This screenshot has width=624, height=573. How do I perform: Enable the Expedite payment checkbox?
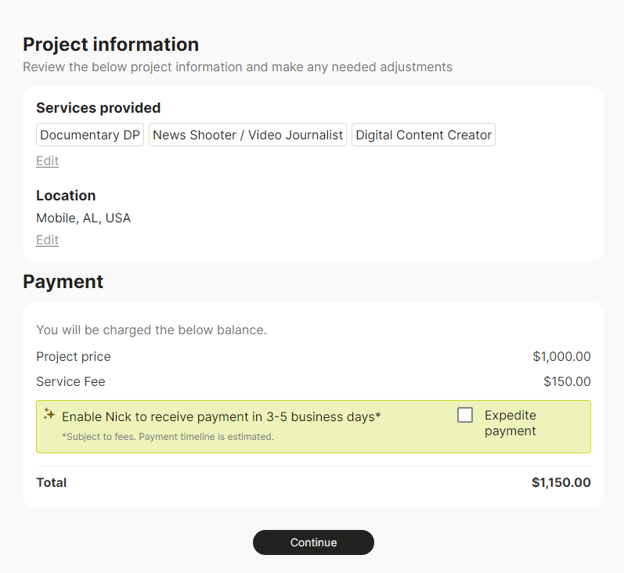[x=465, y=415]
